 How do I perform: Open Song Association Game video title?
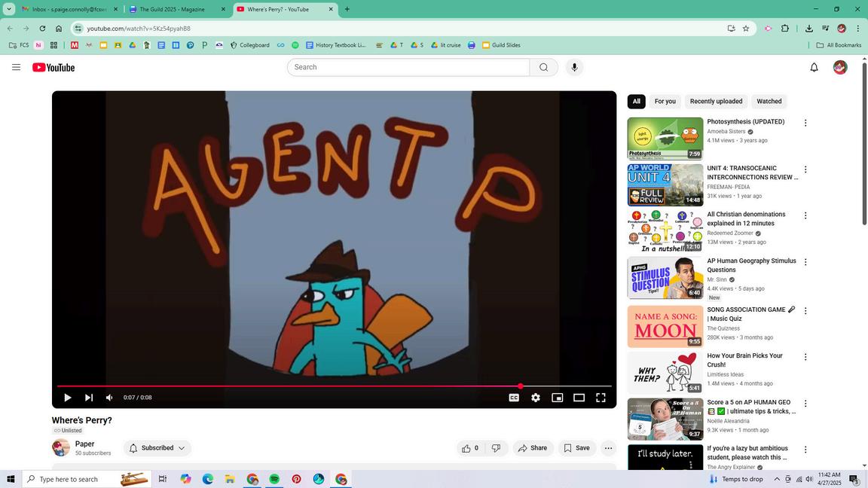(x=750, y=314)
